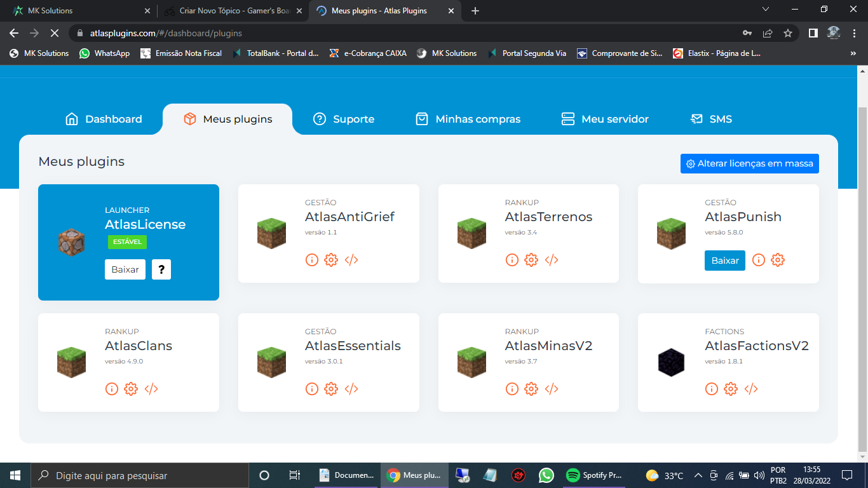The image size is (868, 488).
Task: Click the info icon on AtlasAntiGrief card
Action: point(311,260)
